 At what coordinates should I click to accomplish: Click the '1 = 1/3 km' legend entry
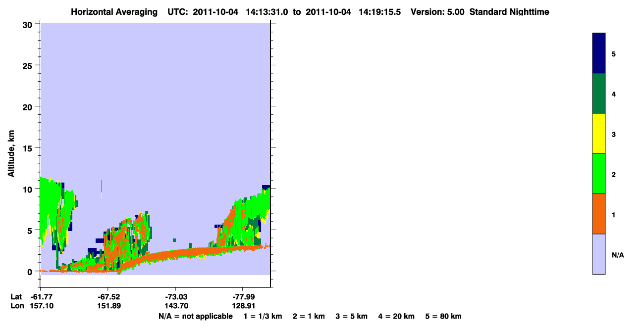pos(263,317)
